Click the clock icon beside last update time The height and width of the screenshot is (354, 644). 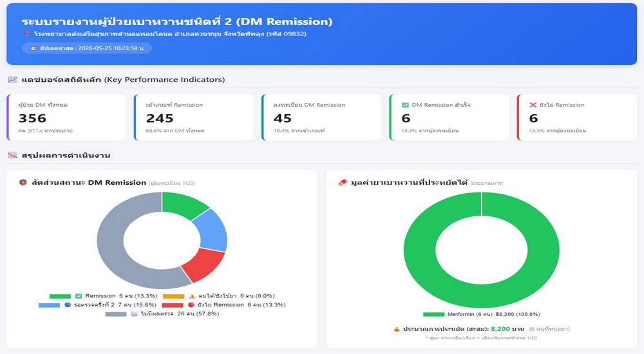pyautogui.click(x=33, y=48)
